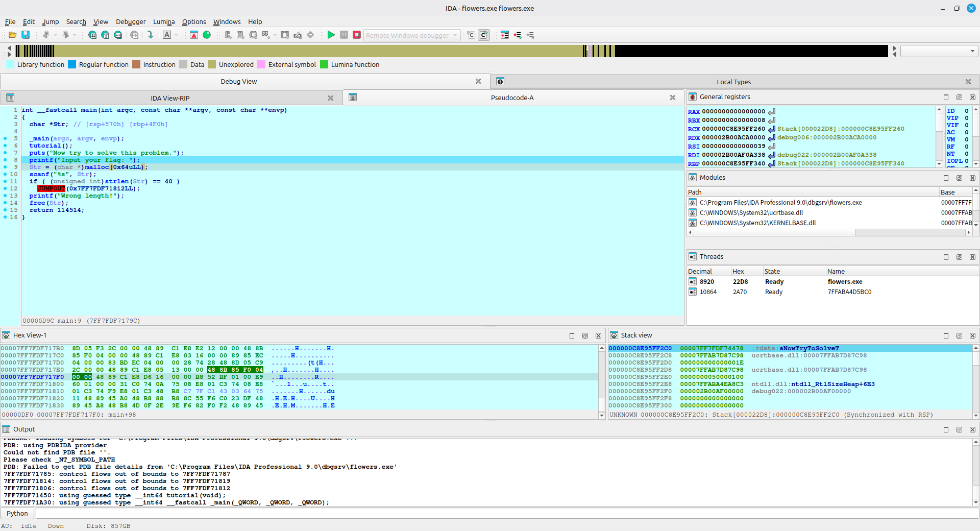Open dropdown arrow beside text search icon

tap(176, 35)
